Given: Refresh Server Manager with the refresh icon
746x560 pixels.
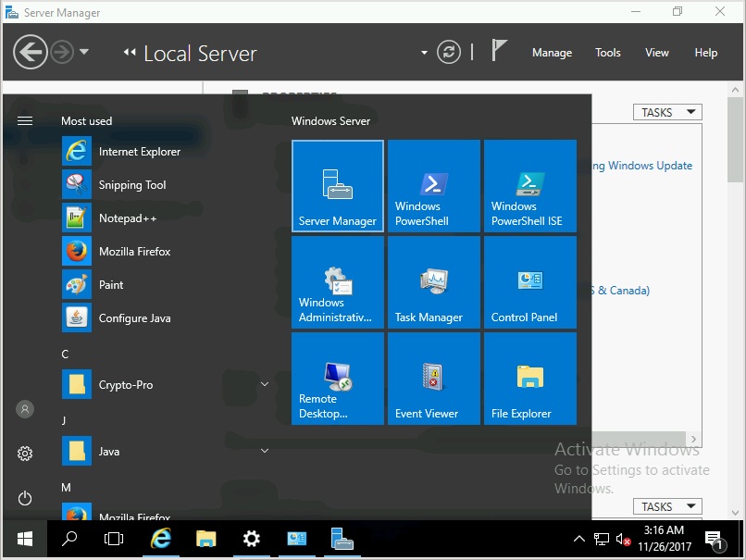Looking at the screenshot, I should [x=449, y=52].
